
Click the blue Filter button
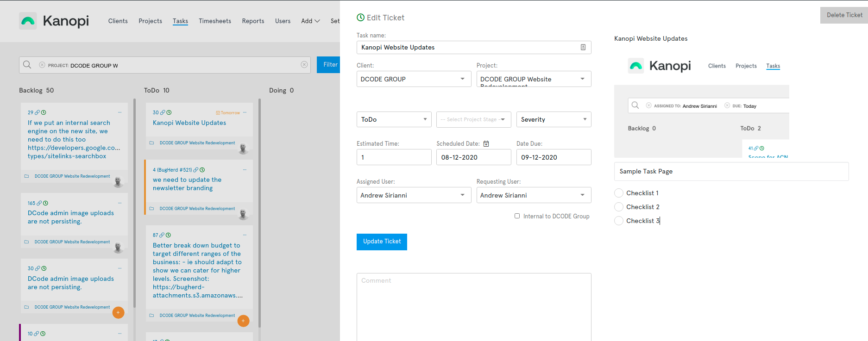(328, 65)
